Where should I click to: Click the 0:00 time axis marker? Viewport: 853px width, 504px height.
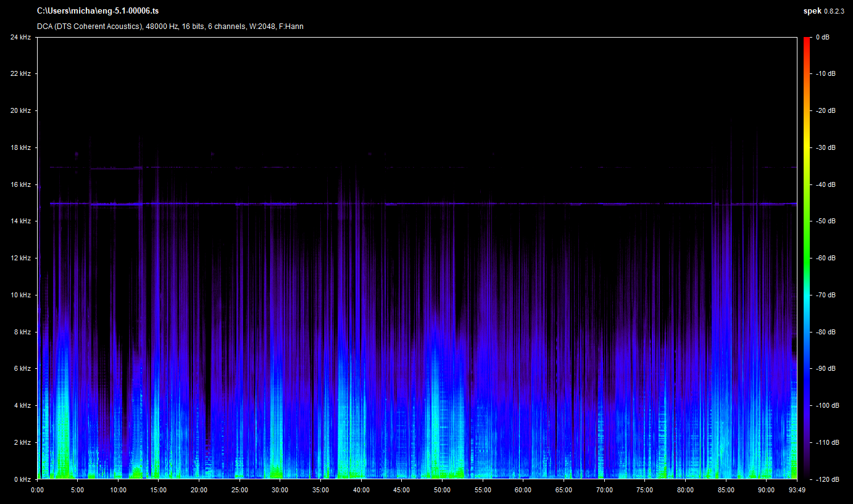point(37,490)
